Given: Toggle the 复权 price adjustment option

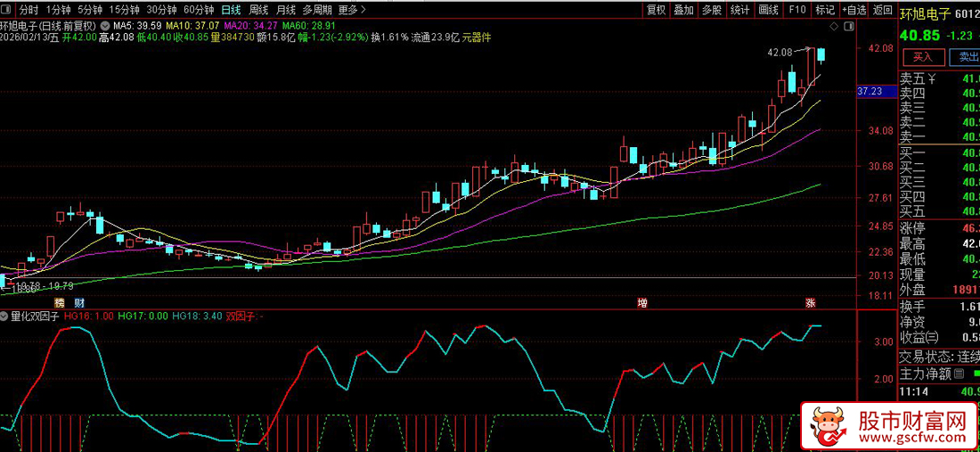Looking at the screenshot, I should click(656, 10).
